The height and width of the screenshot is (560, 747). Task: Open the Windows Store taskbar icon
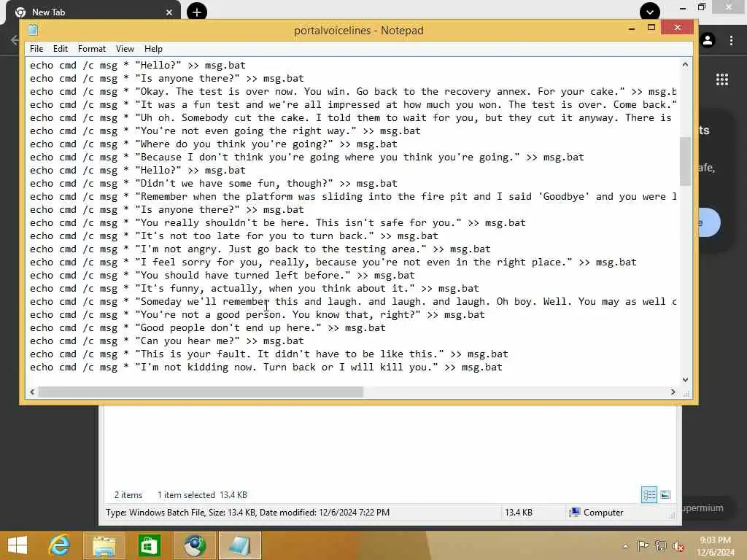click(149, 545)
